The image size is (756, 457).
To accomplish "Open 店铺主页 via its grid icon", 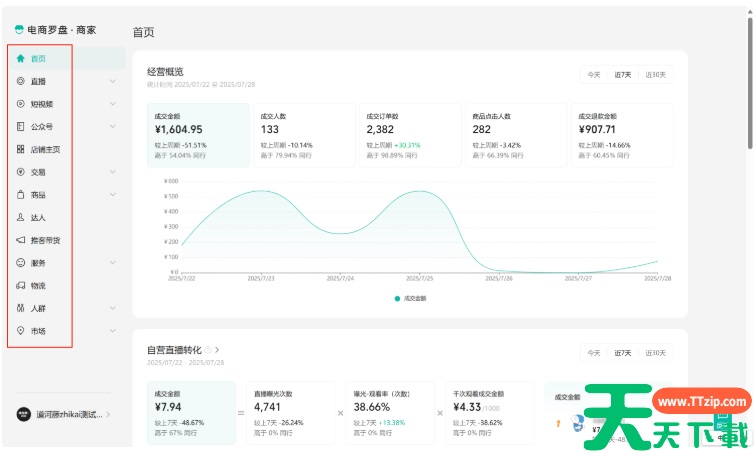I will pos(21,149).
